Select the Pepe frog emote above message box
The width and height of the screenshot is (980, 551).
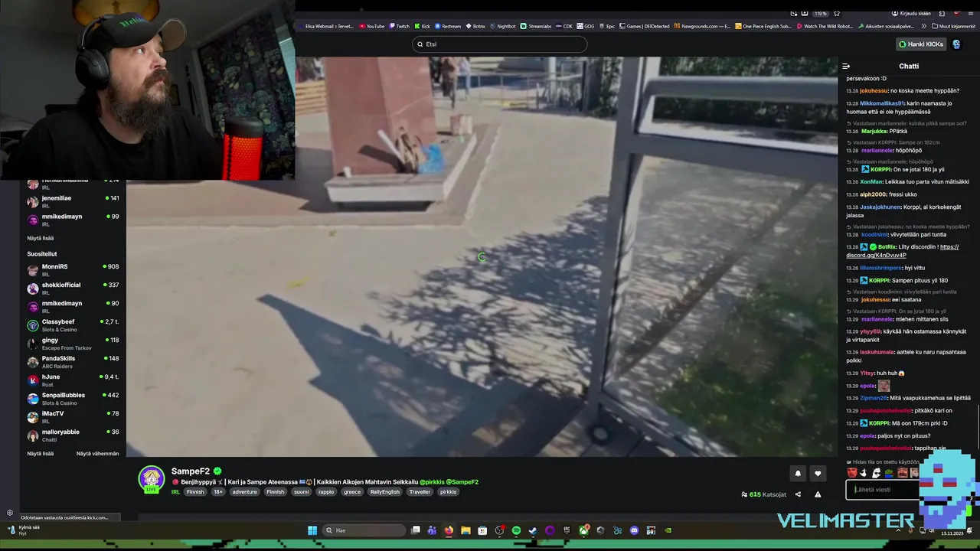[x=889, y=473]
